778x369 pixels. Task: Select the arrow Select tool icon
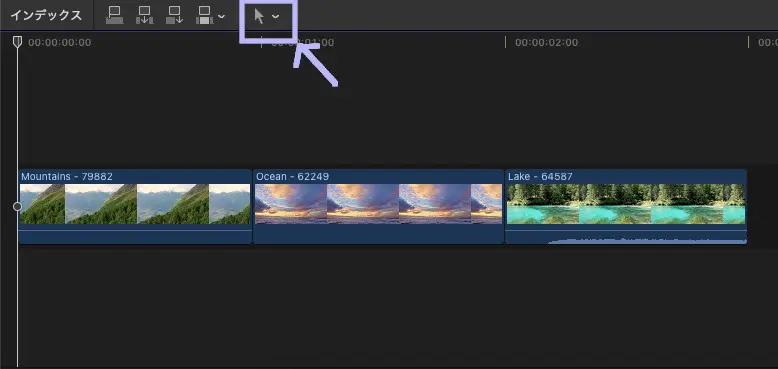click(x=259, y=16)
